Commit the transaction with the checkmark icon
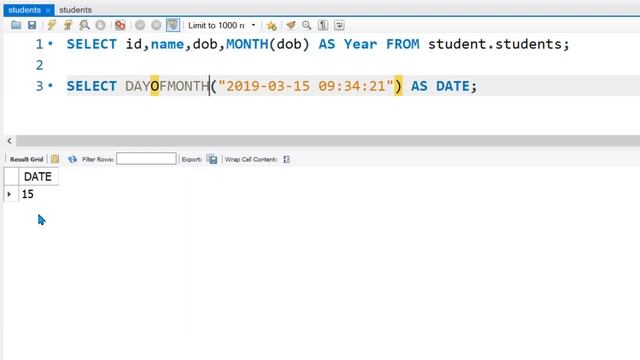 [x=140, y=25]
